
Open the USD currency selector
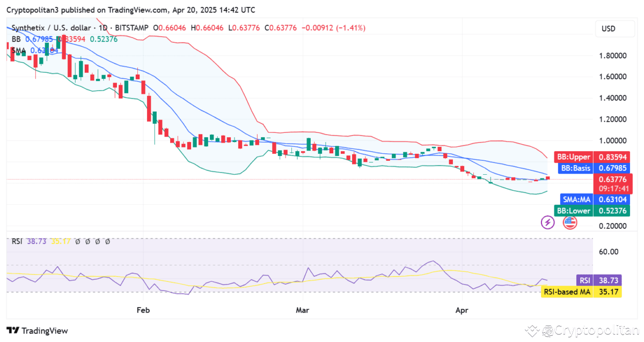tap(615, 28)
